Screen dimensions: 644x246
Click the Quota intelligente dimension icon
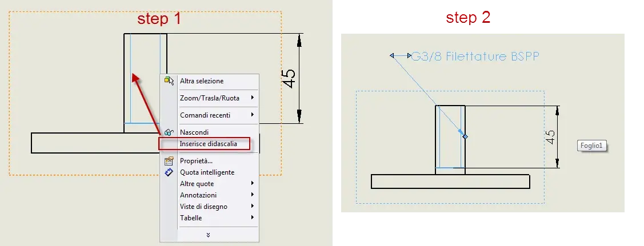click(169, 172)
